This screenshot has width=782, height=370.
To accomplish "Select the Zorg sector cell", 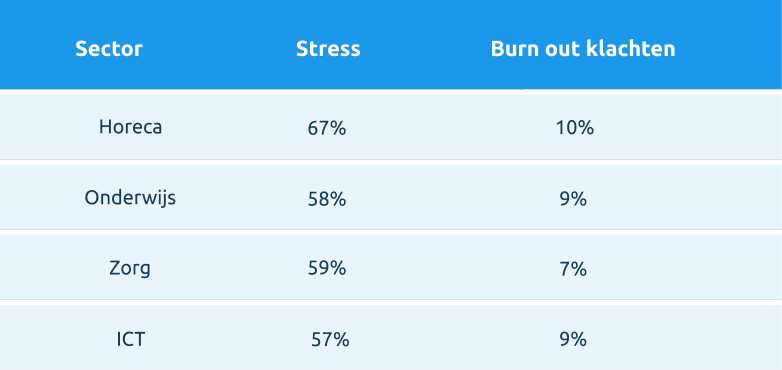I will point(130,269).
